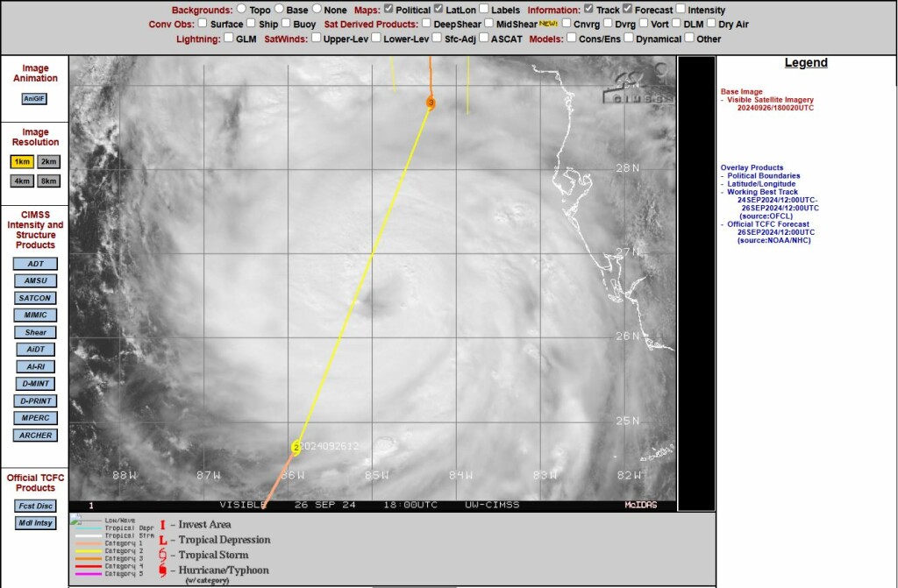Click the orange forecast position marker on track
This screenshot has height=588, width=898.
pyautogui.click(x=431, y=103)
